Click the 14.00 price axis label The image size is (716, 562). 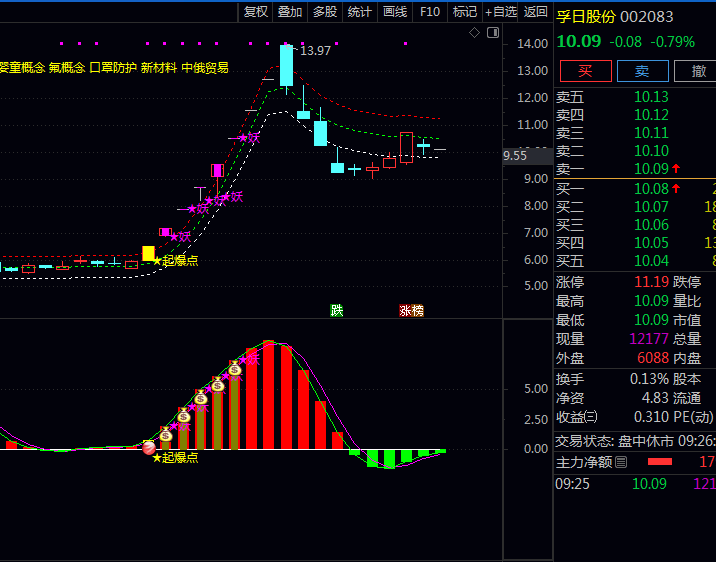[x=532, y=44]
